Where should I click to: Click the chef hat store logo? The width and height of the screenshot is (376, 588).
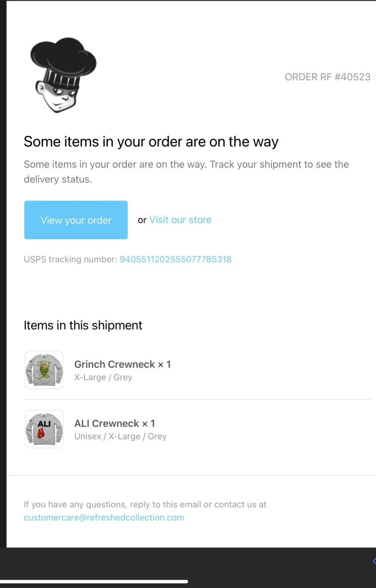[64, 76]
